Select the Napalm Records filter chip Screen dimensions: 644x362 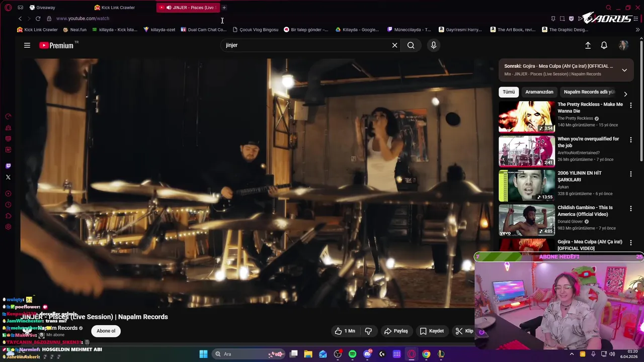[x=589, y=92]
